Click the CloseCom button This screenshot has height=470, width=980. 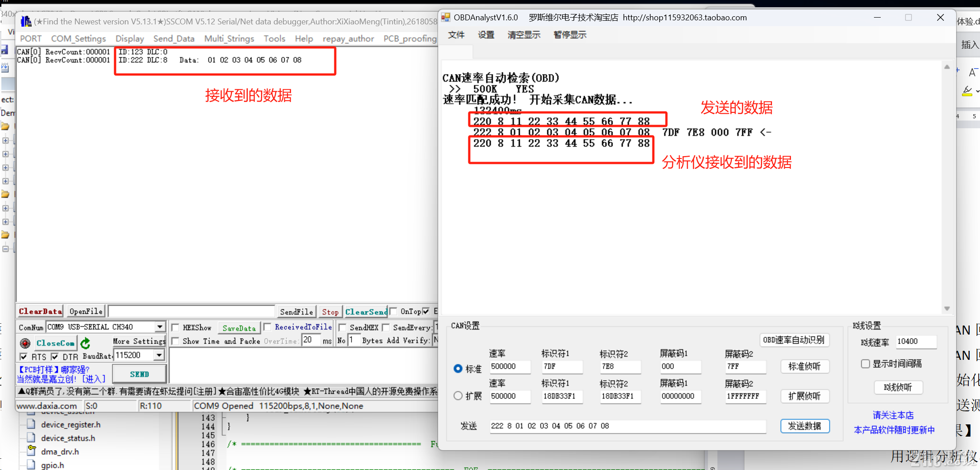click(55, 343)
